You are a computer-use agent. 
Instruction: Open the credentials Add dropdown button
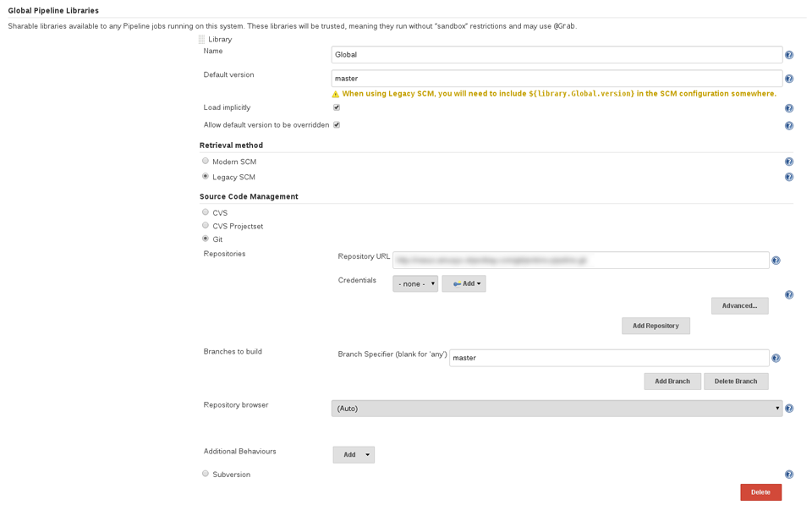pyautogui.click(x=464, y=284)
